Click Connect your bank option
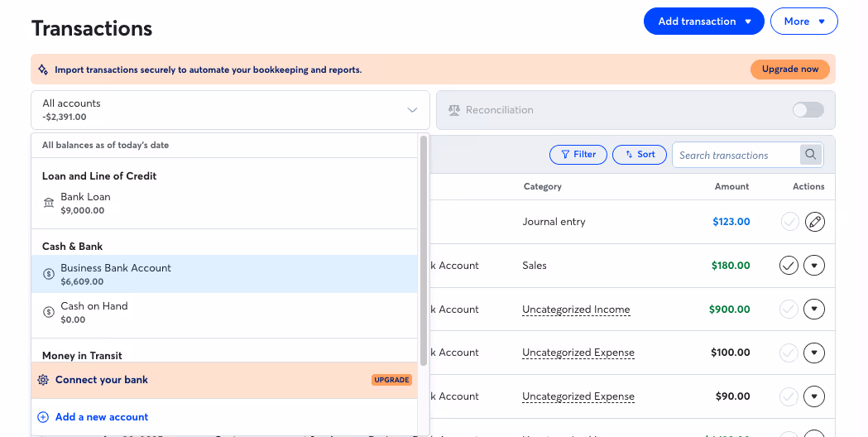868x437 pixels. click(224, 380)
